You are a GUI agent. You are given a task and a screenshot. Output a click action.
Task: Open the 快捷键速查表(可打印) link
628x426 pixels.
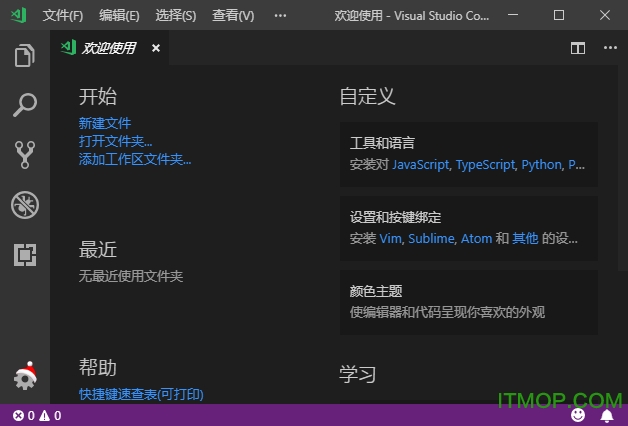point(141,394)
